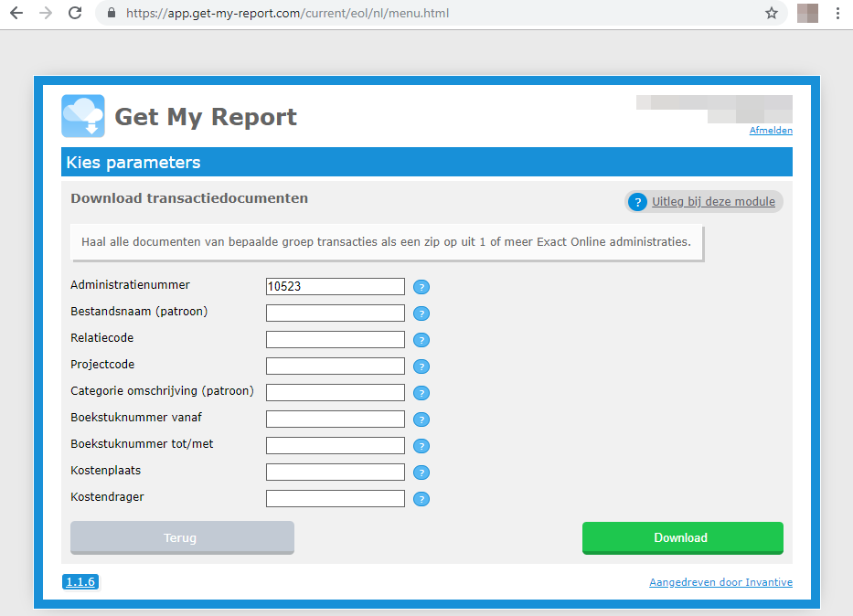Open help for Kostendrager field
Image resolution: width=853 pixels, height=616 pixels.
tap(421, 499)
